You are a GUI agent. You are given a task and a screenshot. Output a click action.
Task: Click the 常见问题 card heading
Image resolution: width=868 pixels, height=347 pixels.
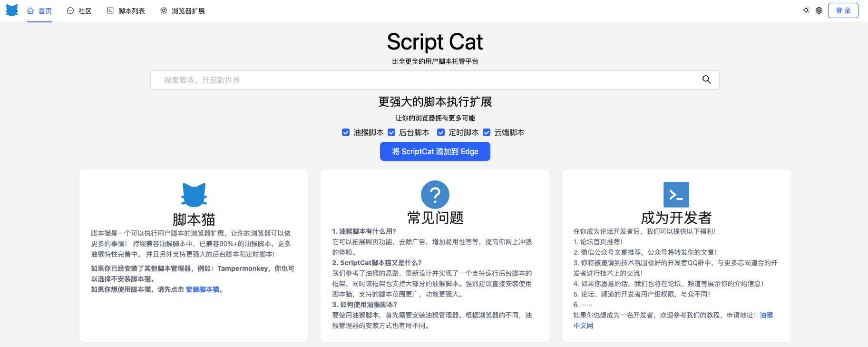pos(435,218)
